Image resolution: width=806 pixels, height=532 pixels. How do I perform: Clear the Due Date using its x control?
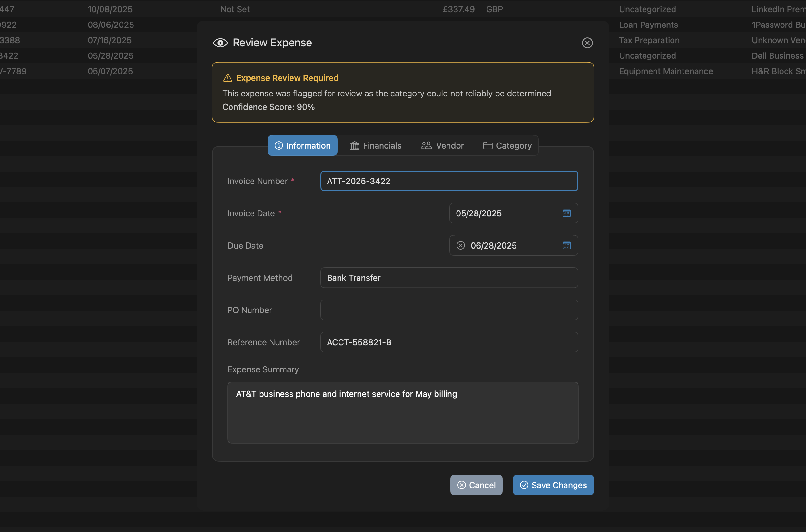click(460, 245)
